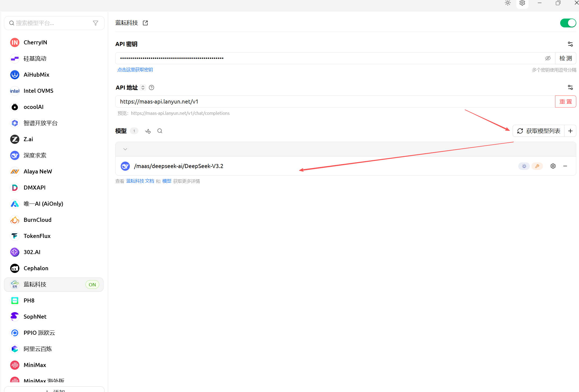Click the DeepSeek-V3.2 reasoning badge
This screenshot has width=579, height=392.
point(524,166)
